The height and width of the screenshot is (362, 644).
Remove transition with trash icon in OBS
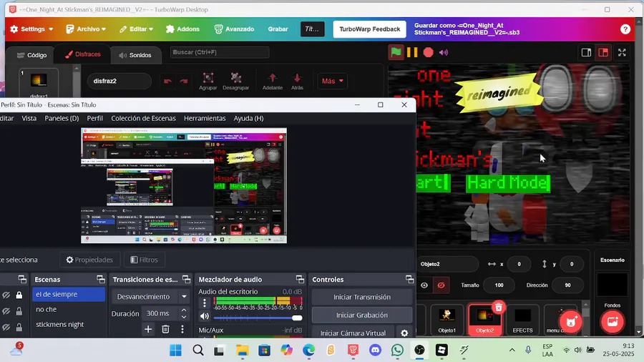click(165, 329)
